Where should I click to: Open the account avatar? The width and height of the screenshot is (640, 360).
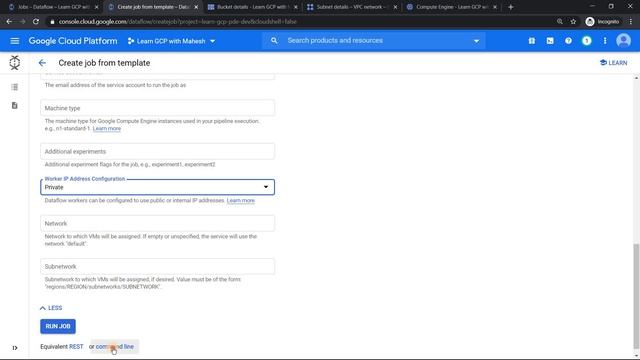tap(623, 40)
